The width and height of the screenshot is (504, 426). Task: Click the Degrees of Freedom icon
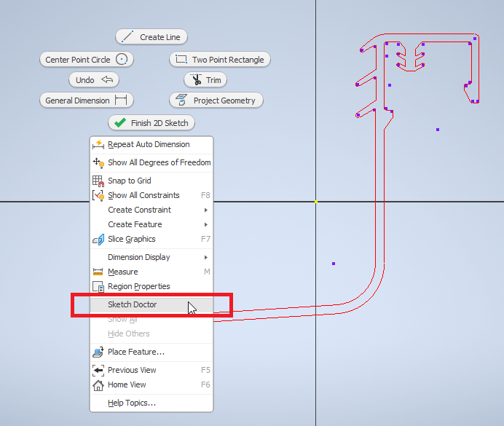click(x=98, y=162)
